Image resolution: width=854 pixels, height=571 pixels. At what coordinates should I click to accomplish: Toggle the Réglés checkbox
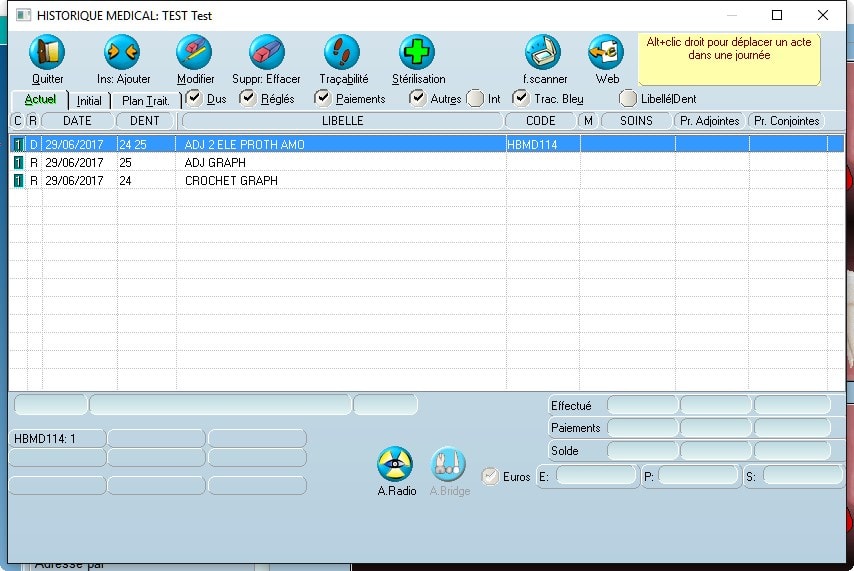coord(248,98)
